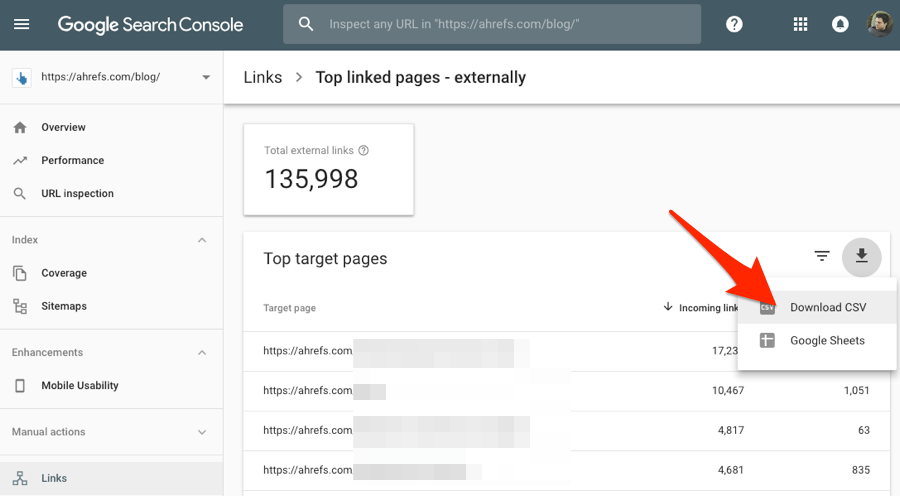This screenshot has width=900, height=496.
Task: Open row with 4,817 incoming links
Action: pyautogui.click(x=567, y=431)
